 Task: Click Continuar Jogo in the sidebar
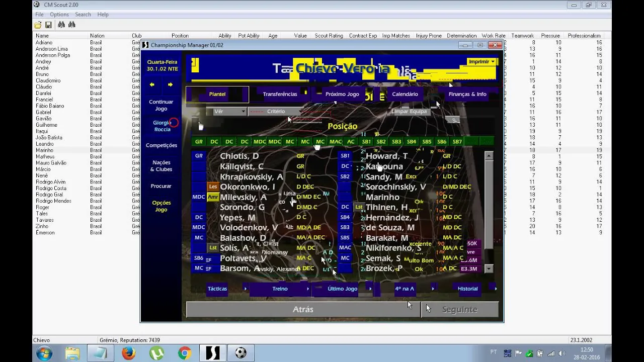pos(161,105)
